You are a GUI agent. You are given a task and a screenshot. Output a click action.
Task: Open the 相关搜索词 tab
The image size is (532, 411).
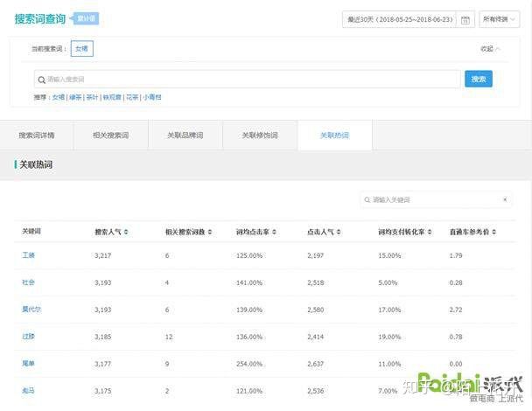coord(111,136)
